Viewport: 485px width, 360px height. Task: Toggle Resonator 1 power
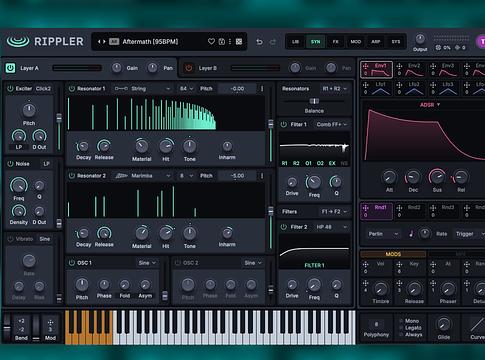(x=71, y=89)
